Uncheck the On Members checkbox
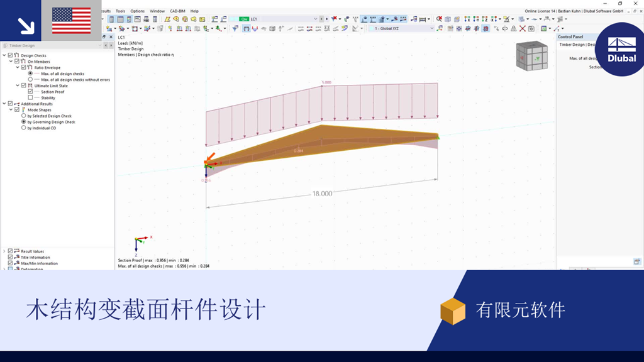The image size is (644, 362). pyautogui.click(x=17, y=61)
